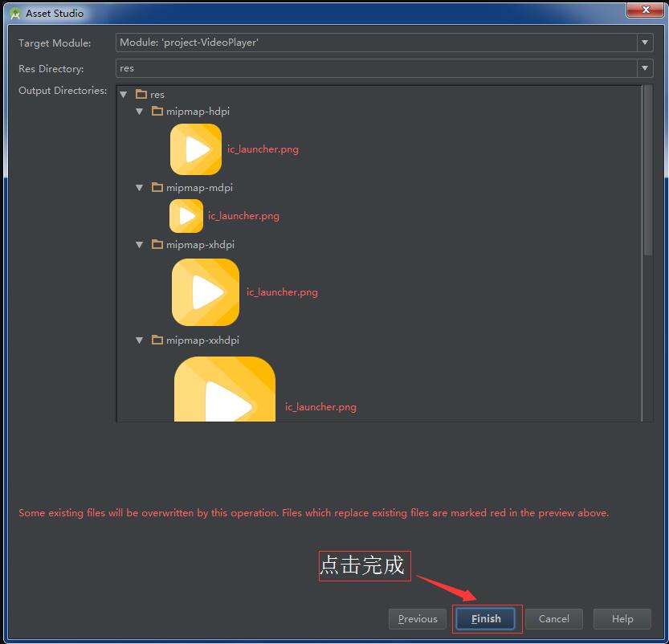This screenshot has height=644, width=669.
Task: Open Help for Asset Studio
Action: [x=622, y=619]
